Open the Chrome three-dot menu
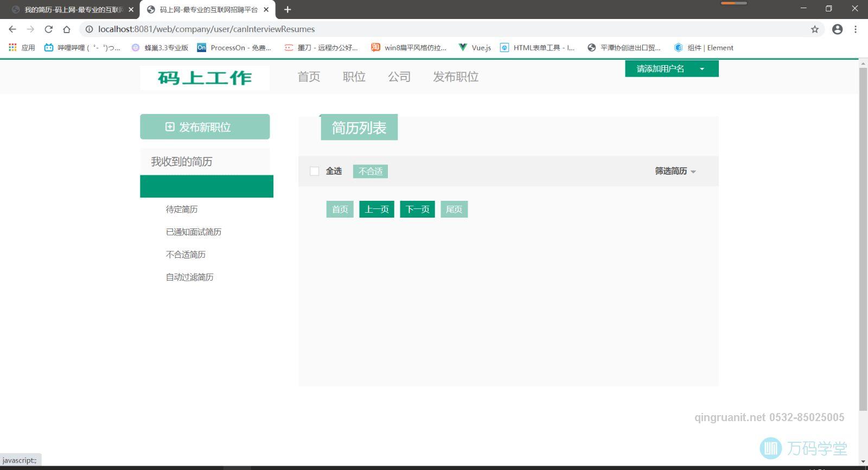 pyautogui.click(x=856, y=29)
